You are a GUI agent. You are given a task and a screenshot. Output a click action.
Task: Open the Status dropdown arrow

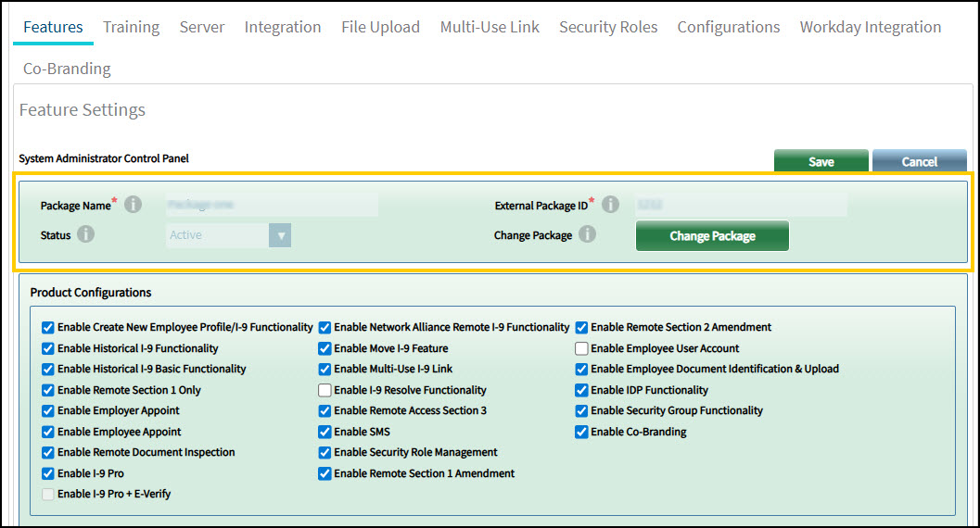280,235
